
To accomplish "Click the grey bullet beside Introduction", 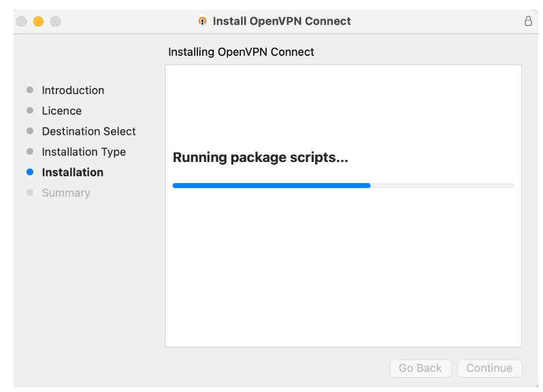I will point(29,90).
